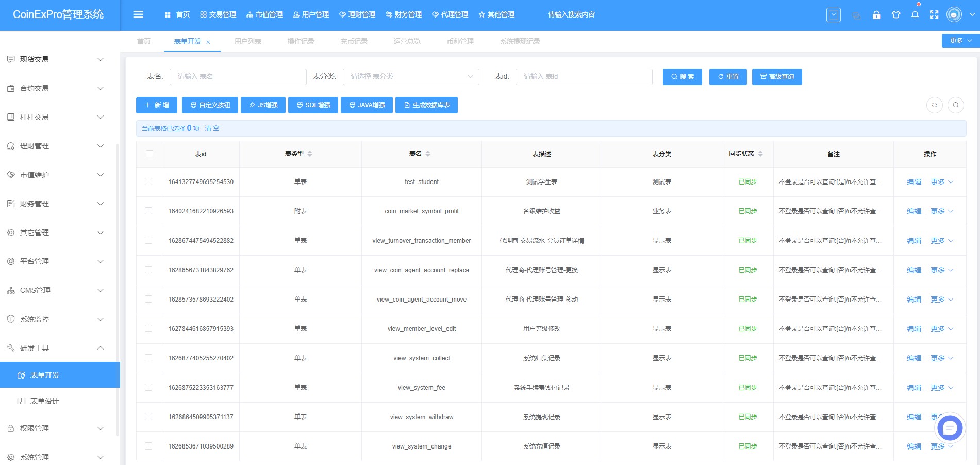Image resolution: width=980 pixels, height=465 pixels.
Task: Open the boxed dropdown arrow in header
Action: [x=834, y=15]
